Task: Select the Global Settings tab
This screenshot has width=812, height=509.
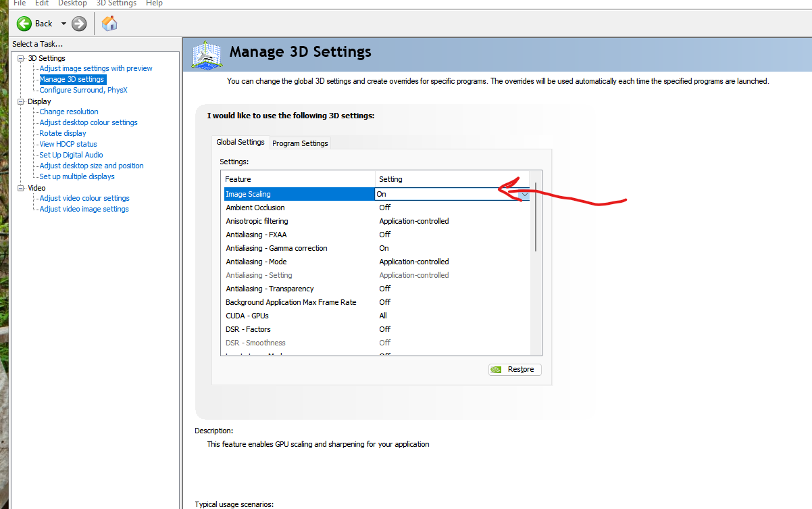Action: click(x=240, y=142)
